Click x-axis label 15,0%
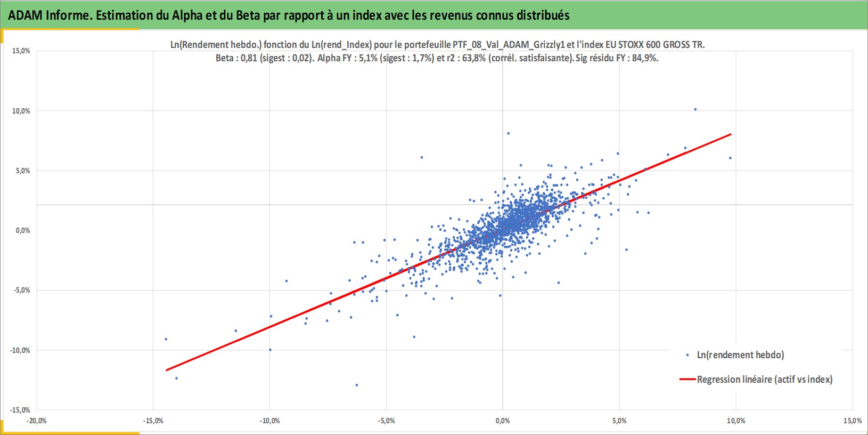This screenshot has height=435, width=868. (x=853, y=421)
